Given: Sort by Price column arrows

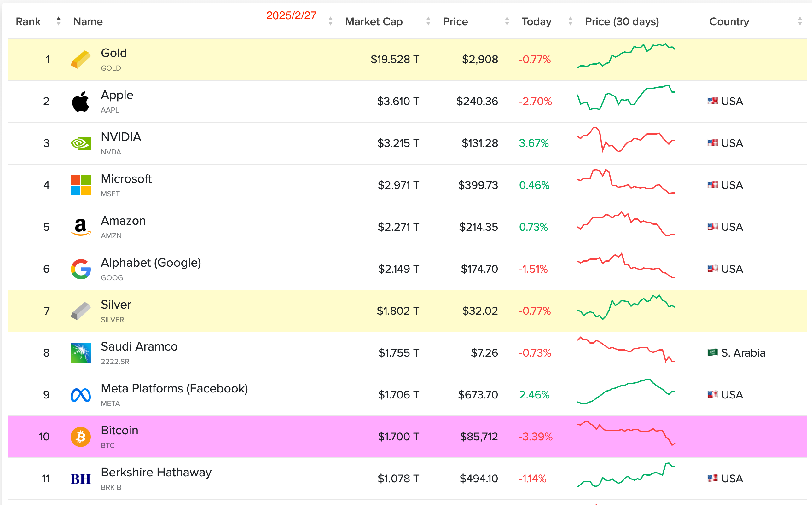Looking at the screenshot, I should point(507,21).
